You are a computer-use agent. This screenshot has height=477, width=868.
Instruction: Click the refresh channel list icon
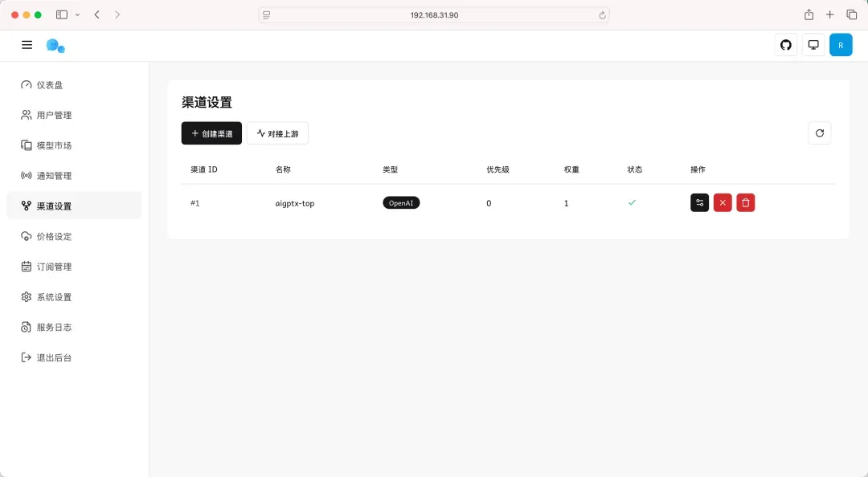coord(819,133)
